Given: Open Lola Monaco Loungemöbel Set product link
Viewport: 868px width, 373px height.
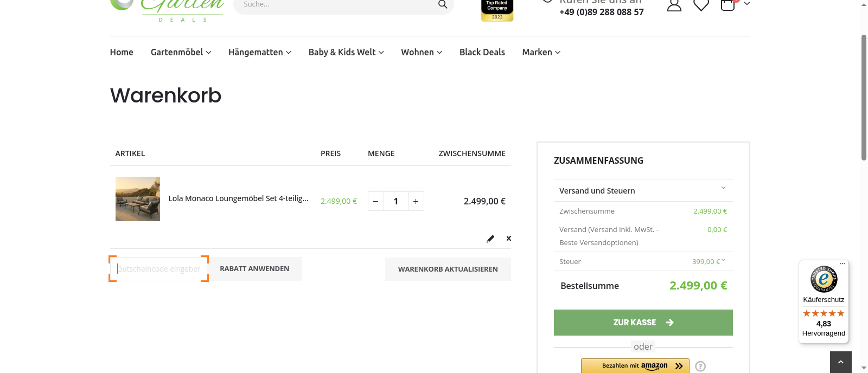Looking at the screenshot, I should [238, 198].
